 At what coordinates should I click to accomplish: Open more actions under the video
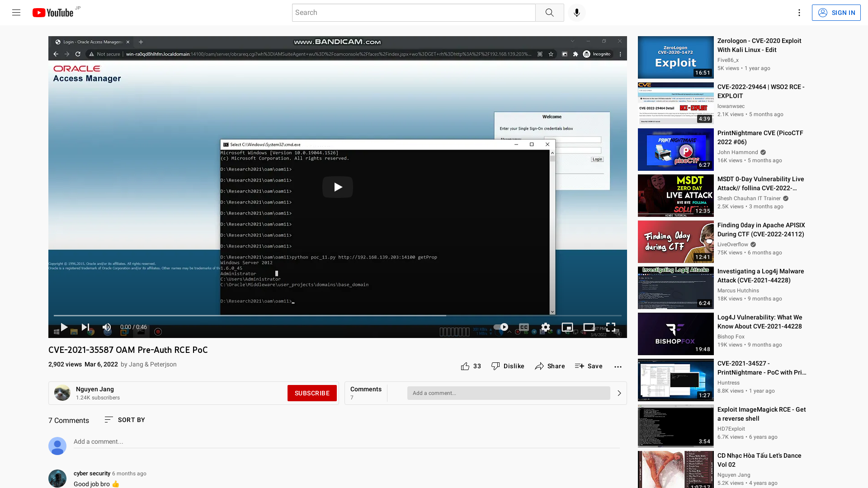618,366
